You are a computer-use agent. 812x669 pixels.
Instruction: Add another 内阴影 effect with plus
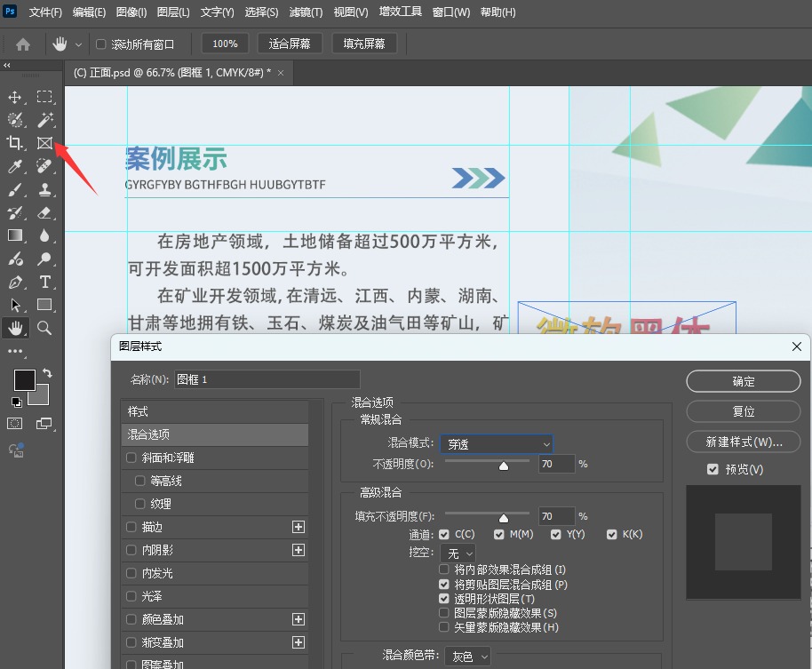299,550
